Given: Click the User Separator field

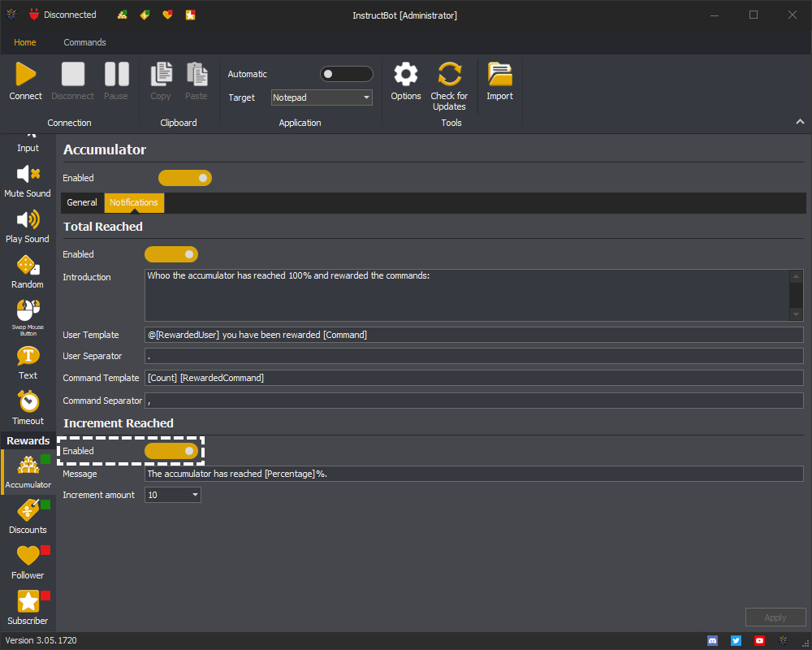Looking at the screenshot, I should coord(474,356).
